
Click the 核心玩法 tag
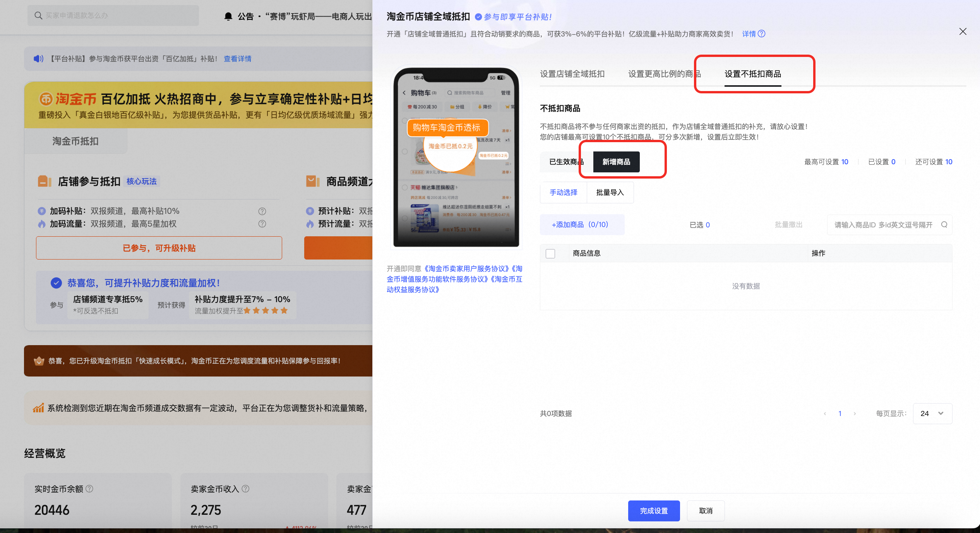142,181
